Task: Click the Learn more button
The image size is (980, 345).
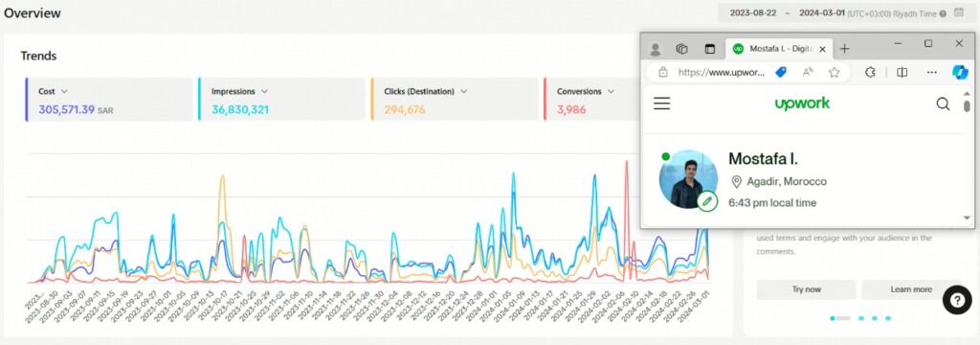Action: coord(911,289)
